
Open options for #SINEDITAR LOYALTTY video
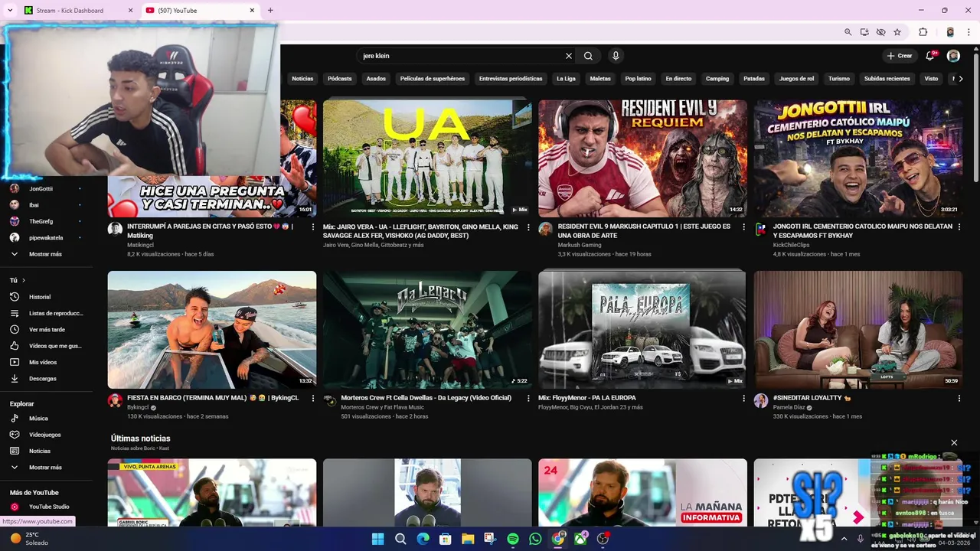(x=959, y=398)
